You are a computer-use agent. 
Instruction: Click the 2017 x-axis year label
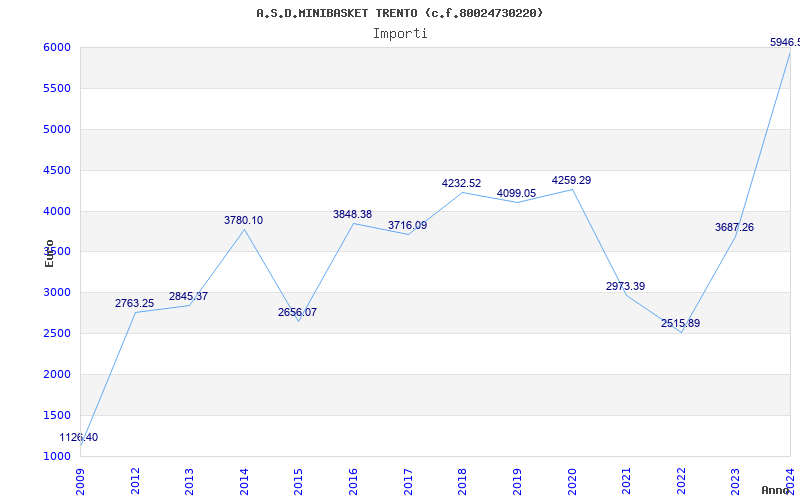tap(408, 481)
